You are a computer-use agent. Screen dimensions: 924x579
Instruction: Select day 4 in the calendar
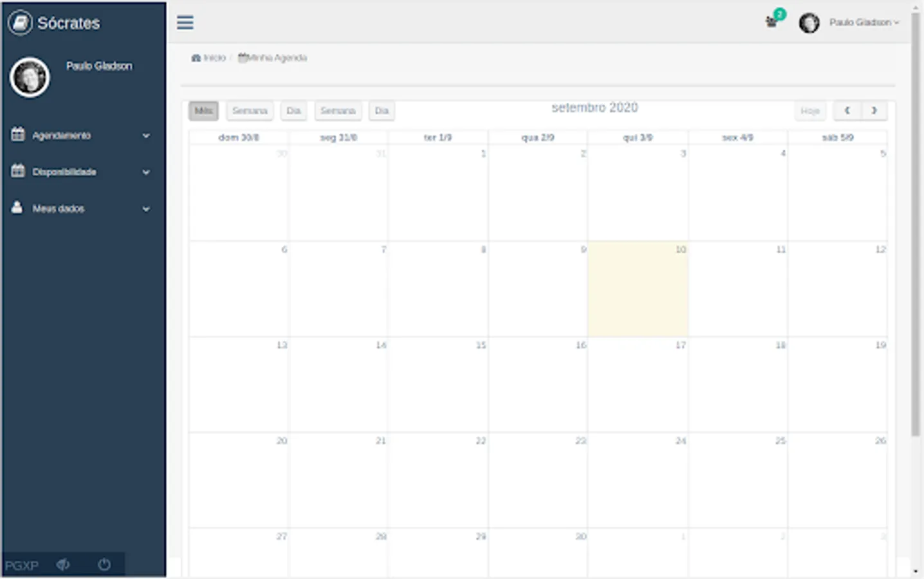click(x=738, y=193)
